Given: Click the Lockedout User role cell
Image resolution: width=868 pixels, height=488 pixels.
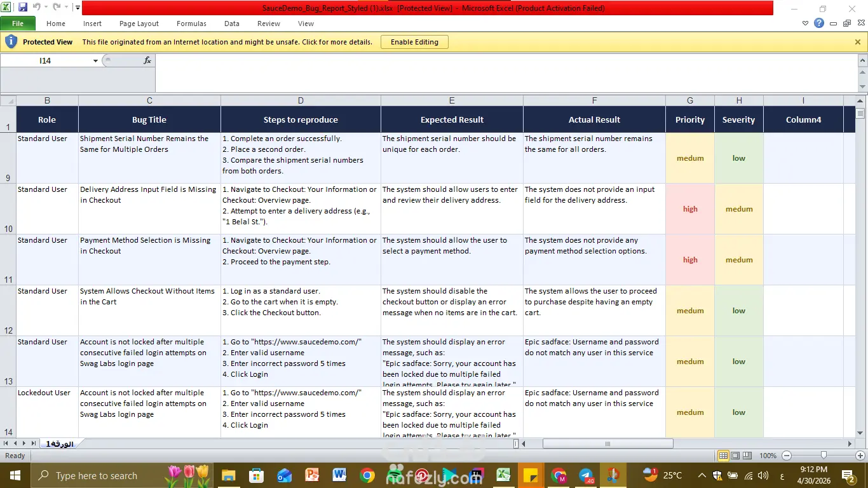Looking at the screenshot, I should 47,412.
